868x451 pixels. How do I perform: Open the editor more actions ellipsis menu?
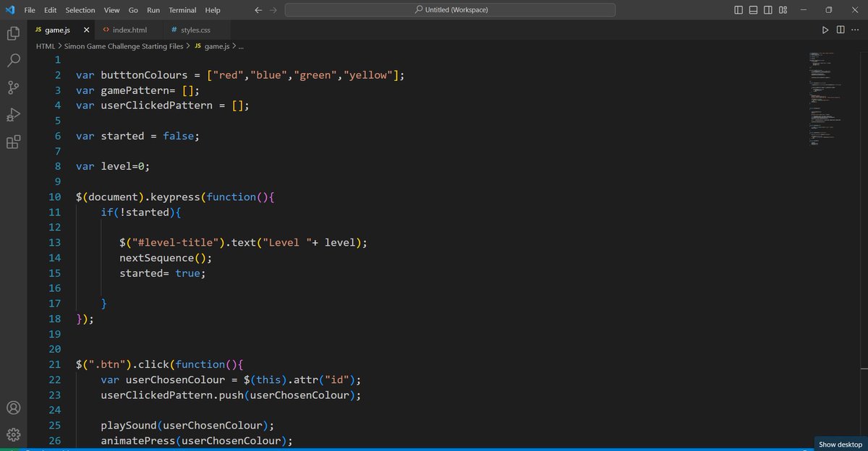pos(856,30)
